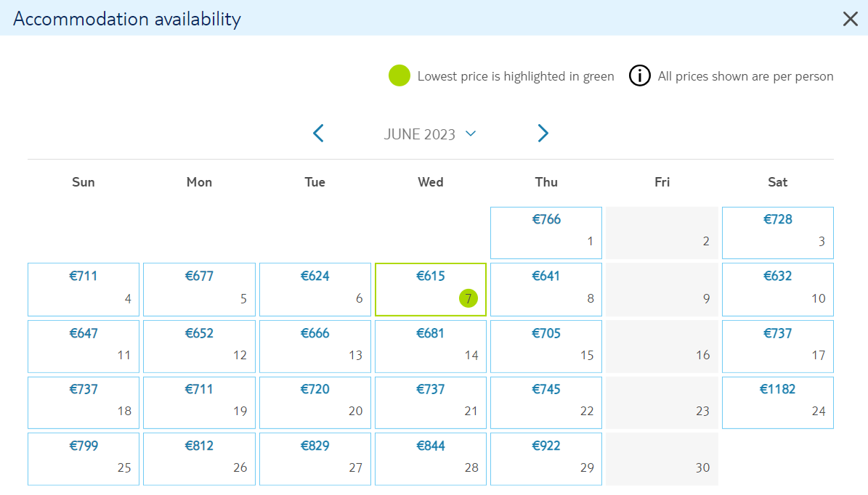Select June 14 priced at €681

click(431, 347)
